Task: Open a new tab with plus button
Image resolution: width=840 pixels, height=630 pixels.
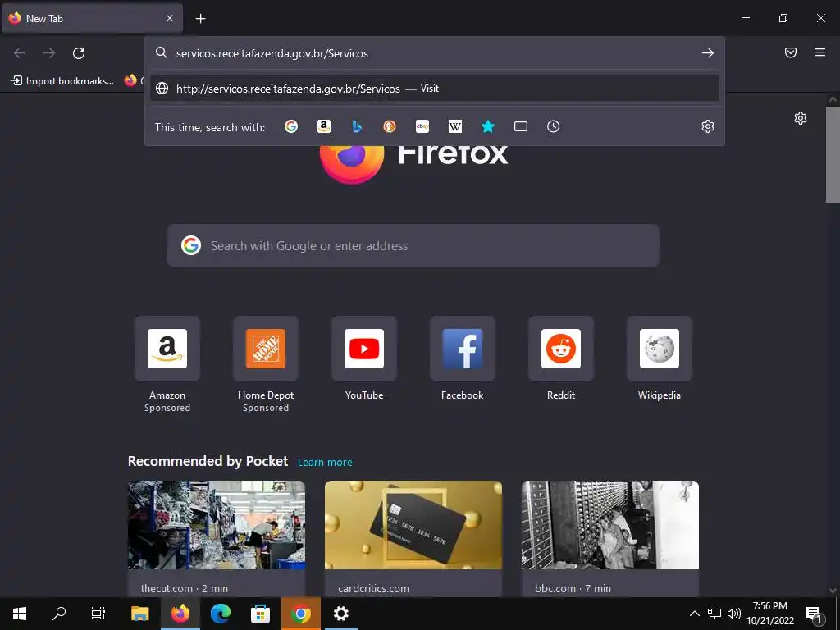Action: pyautogui.click(x=200, y=19)
